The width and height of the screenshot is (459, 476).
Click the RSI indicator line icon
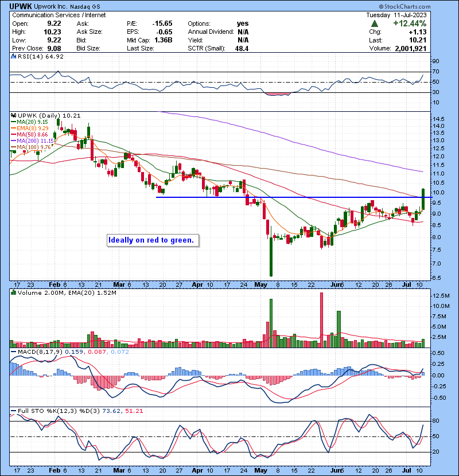click(13, 56)
